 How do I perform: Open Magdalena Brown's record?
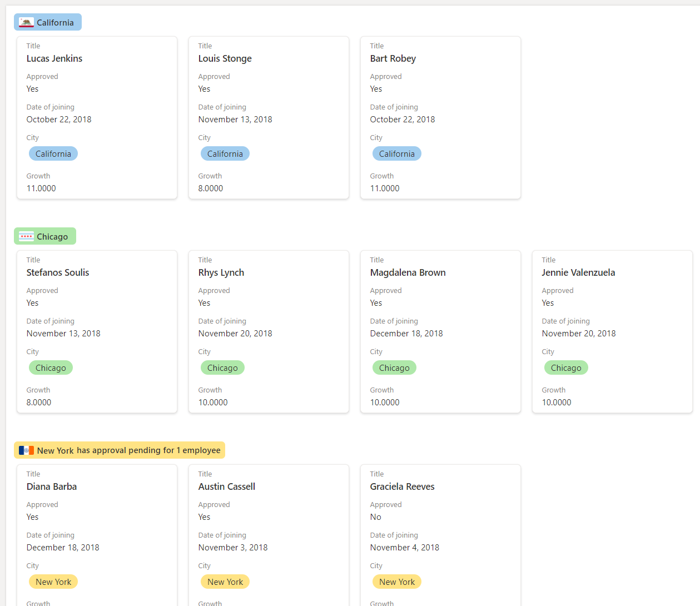[x=408, y=272]
